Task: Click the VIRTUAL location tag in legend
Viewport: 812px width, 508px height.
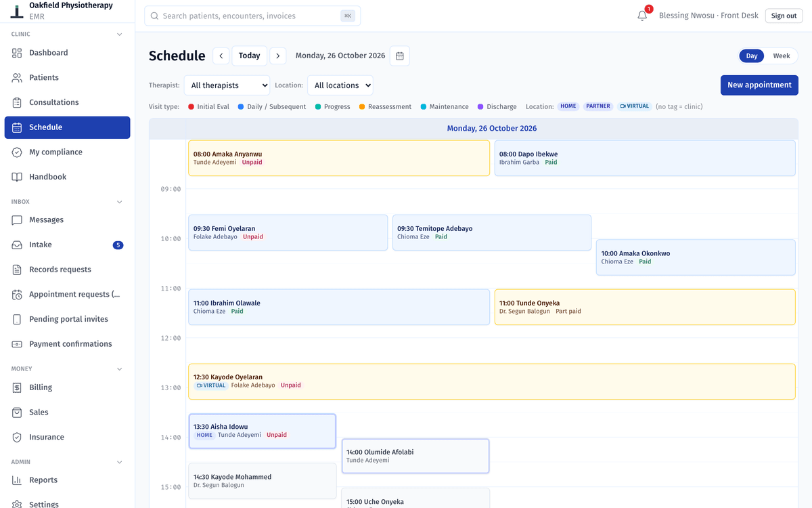Action: coord(635,106)
